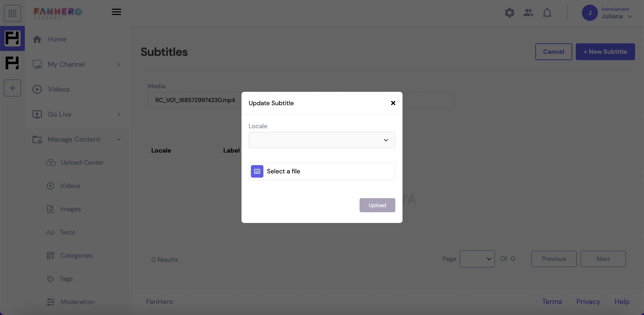Click the Label column header
Screen dimensions: 644x315
231,150
